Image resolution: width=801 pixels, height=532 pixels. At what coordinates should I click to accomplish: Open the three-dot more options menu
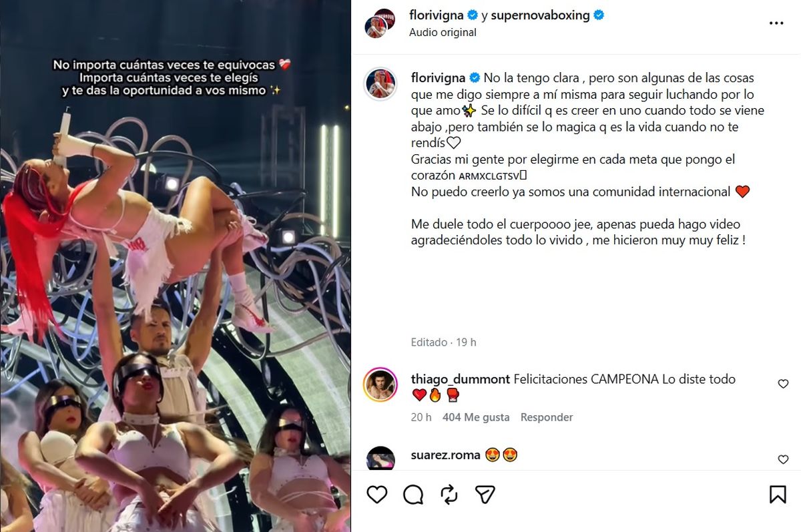(x=776, y=23)
